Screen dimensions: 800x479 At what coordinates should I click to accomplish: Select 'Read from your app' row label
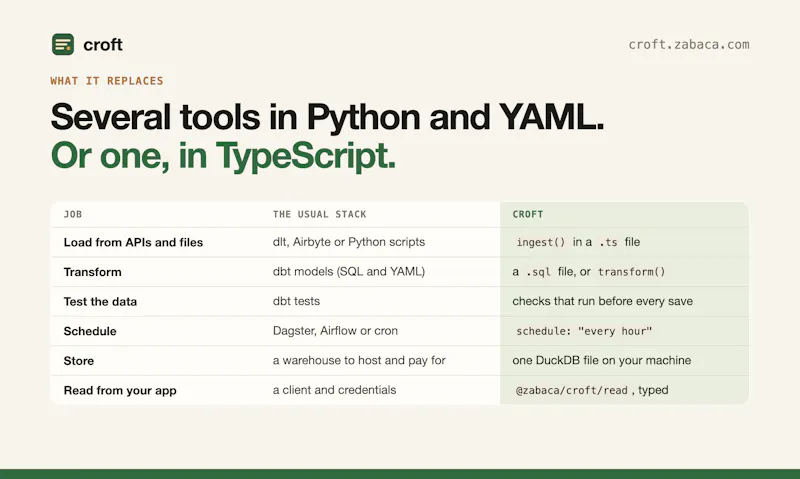pyautogui.click(x=120, y=390)
